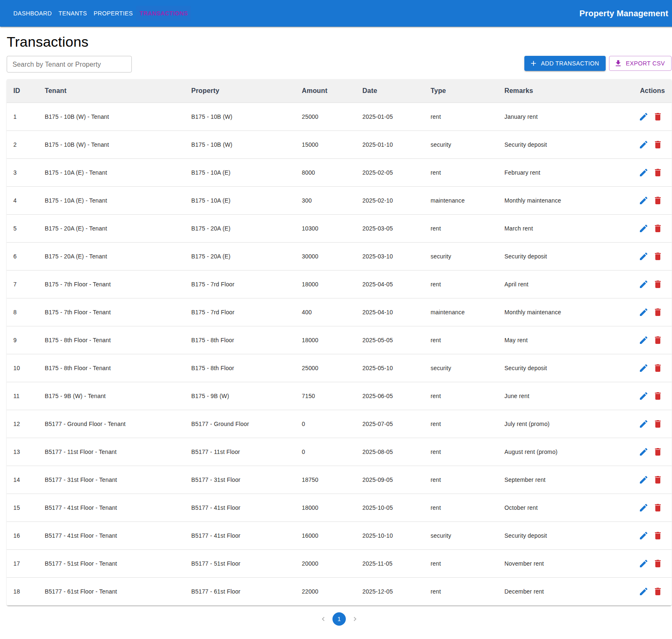
Task: Export transactions as CSV
Action: point(640,63)
